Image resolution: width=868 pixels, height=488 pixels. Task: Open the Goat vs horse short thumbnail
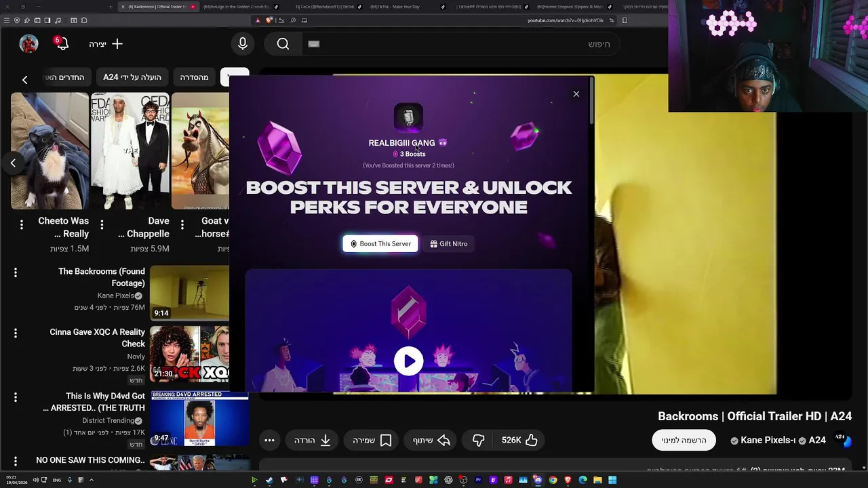[201, 151]
